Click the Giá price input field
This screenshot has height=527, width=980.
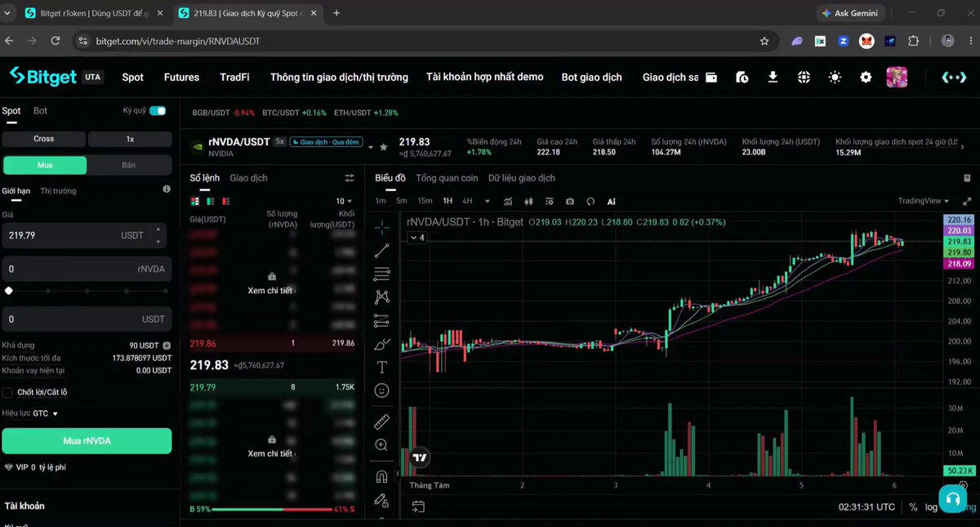coord(85,235)
